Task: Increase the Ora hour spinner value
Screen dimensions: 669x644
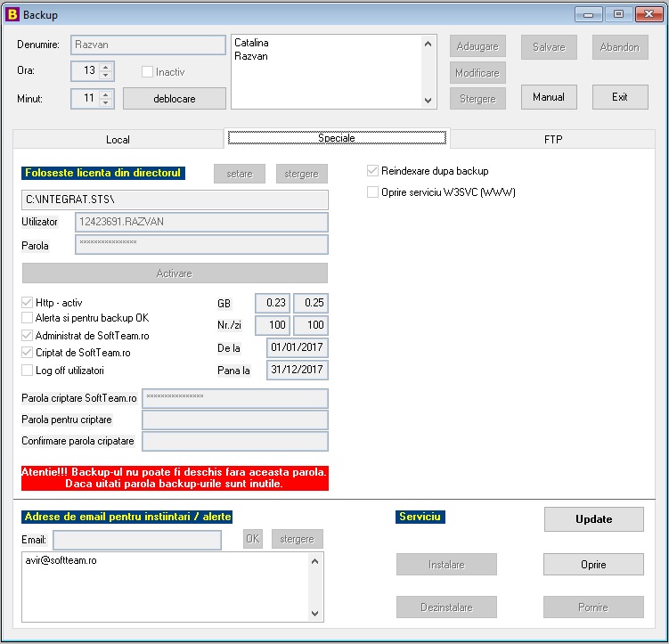Action: pyautogui.click(x=106, y=66)
